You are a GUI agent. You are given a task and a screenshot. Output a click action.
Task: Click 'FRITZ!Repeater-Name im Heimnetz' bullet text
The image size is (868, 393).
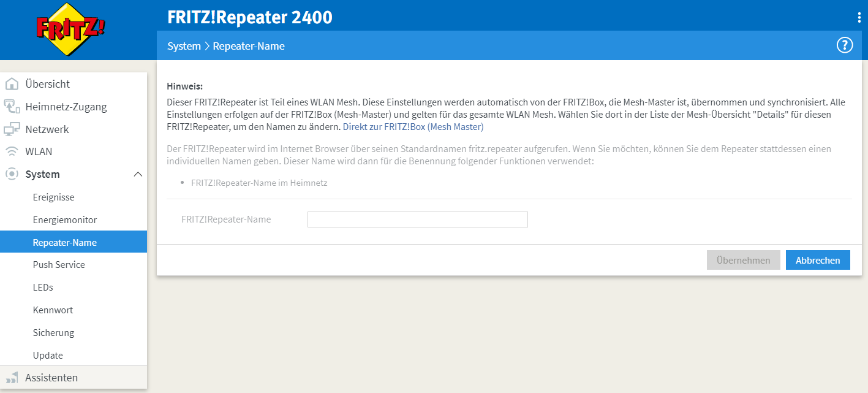(259, 183)
